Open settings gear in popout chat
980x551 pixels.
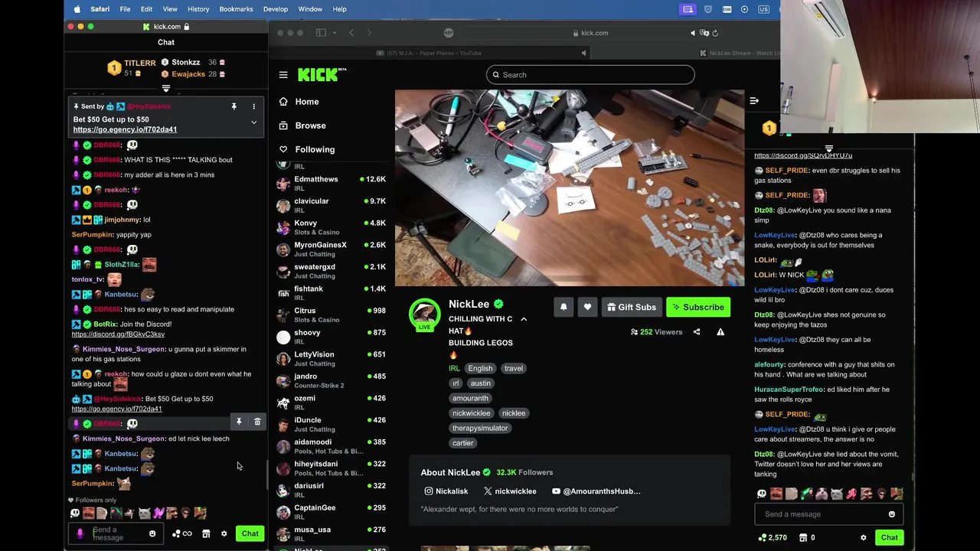224,533
